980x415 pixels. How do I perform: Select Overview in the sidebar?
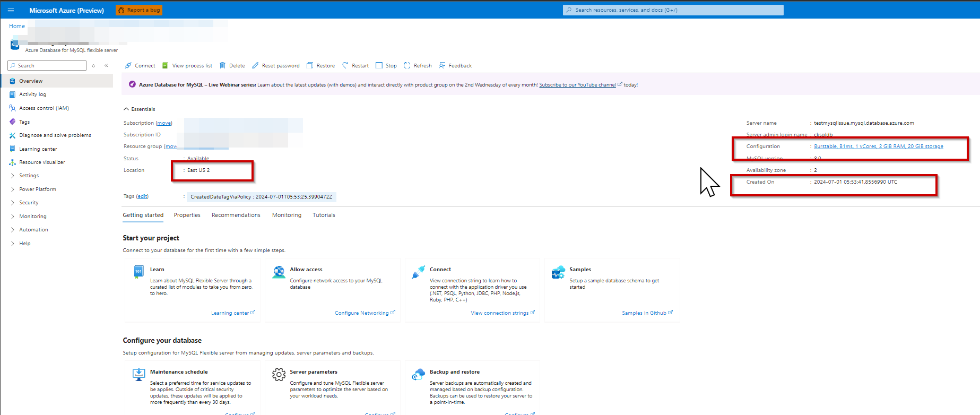tap(57, 81)
